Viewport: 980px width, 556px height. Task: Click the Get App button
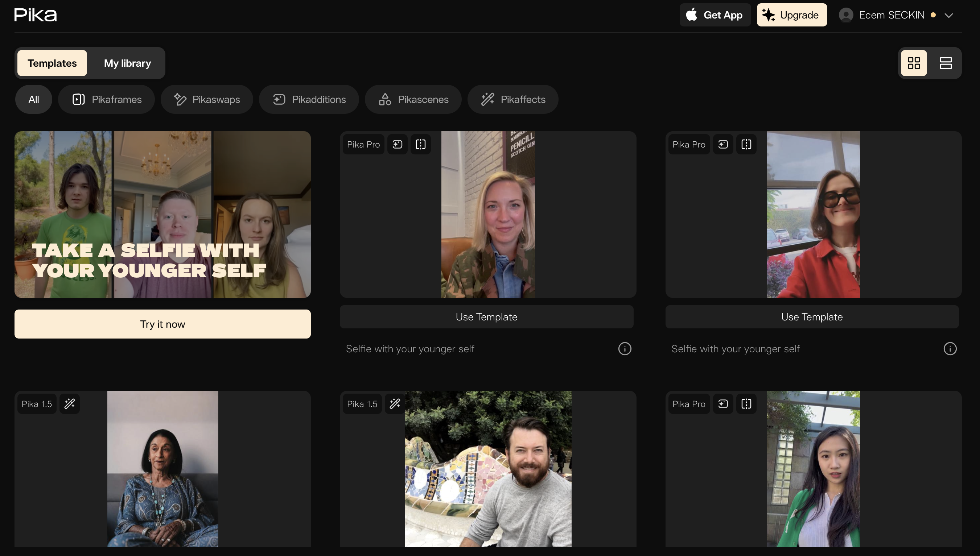(x=715, y=15)
